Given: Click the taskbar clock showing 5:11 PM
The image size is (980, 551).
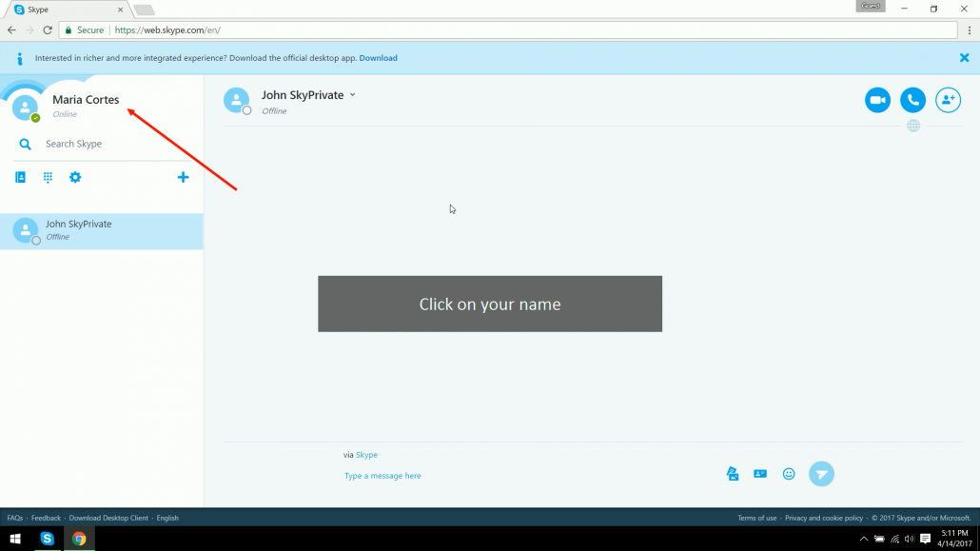Looking at the screenshot, I should (954, 539).
